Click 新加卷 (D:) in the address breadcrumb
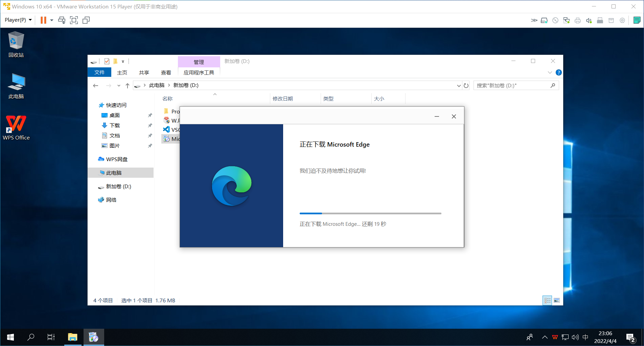The height and width of the screenshot is (346, 644). (x=186, y=85)
